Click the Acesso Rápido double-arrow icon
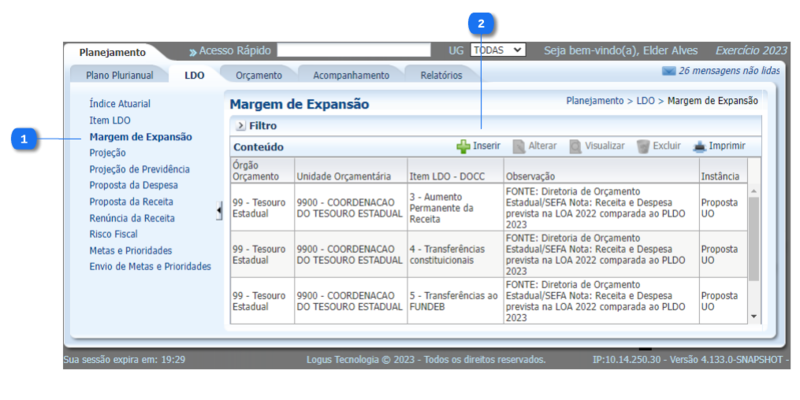Viewport: 800px width, 400px height. point(192,51)
